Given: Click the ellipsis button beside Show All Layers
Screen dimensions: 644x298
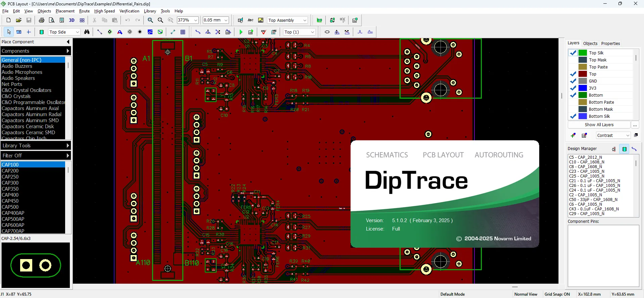Looking at the screenshot, I should (x=635, y=125).
